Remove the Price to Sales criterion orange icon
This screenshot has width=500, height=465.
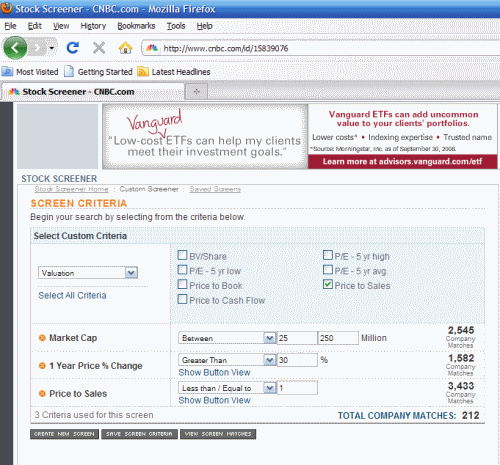tap(42, 394)
